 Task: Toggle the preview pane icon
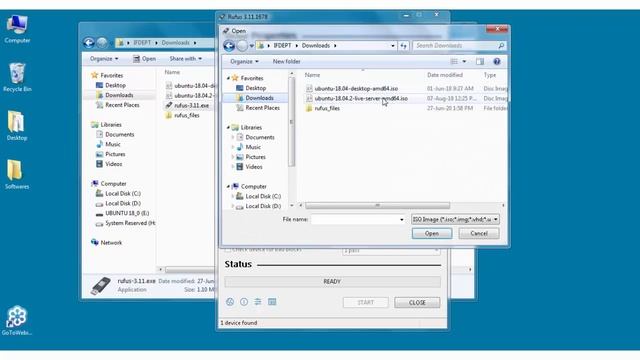tap(480, 62)
